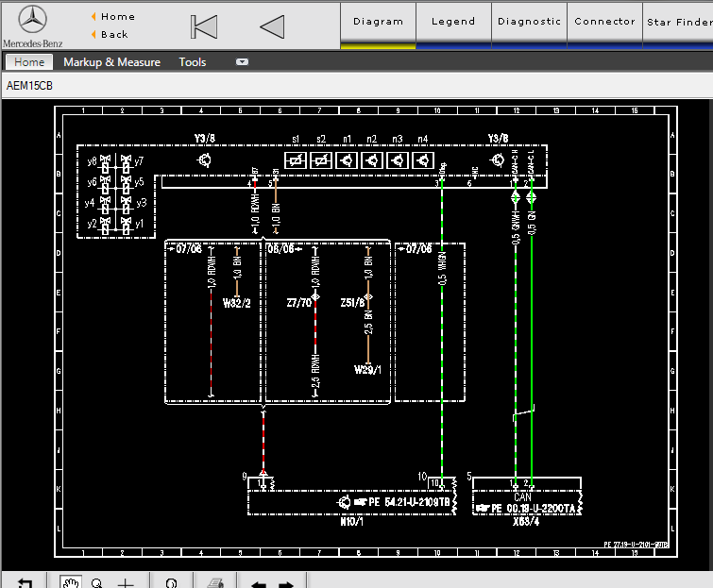This screenshot has width=713, height=588.
Task: Click the plus crosshair tool
Action: [126, 582]
